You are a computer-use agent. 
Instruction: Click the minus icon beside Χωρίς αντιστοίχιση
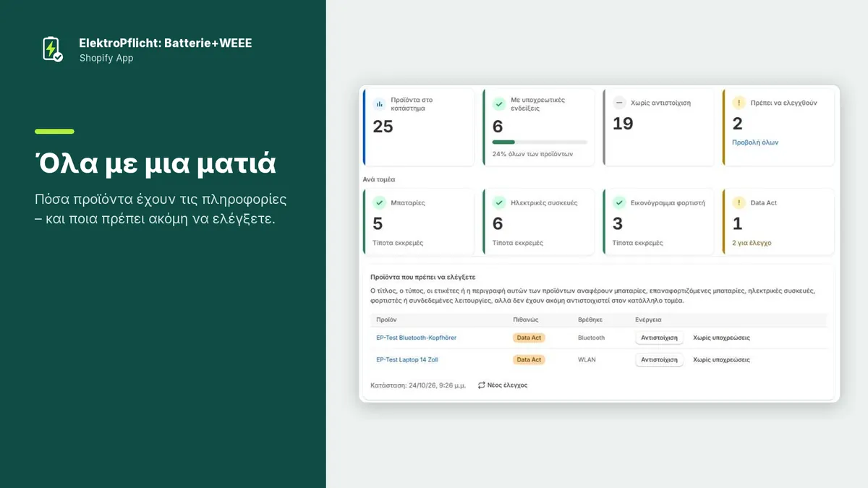[x=619, y=103]
